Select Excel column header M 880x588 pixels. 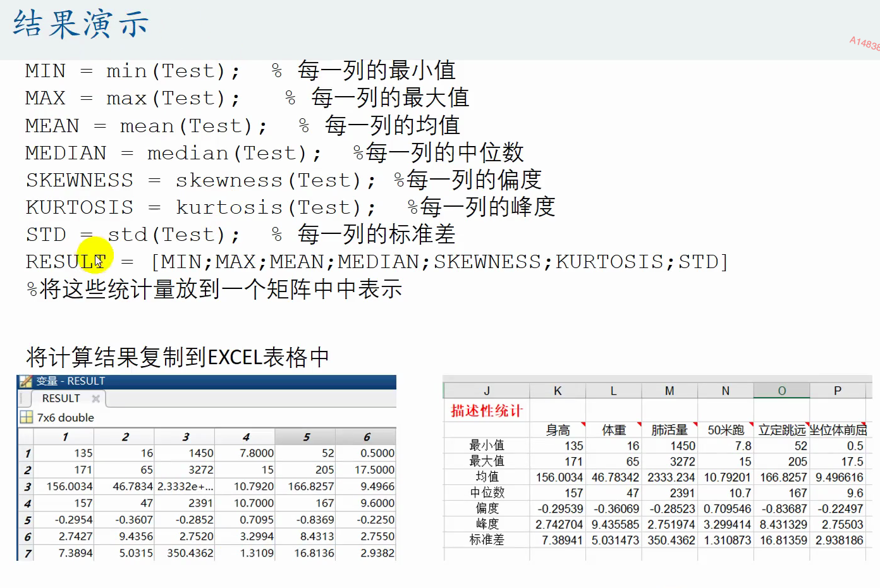pyautogui.click(x=669, y=391)
